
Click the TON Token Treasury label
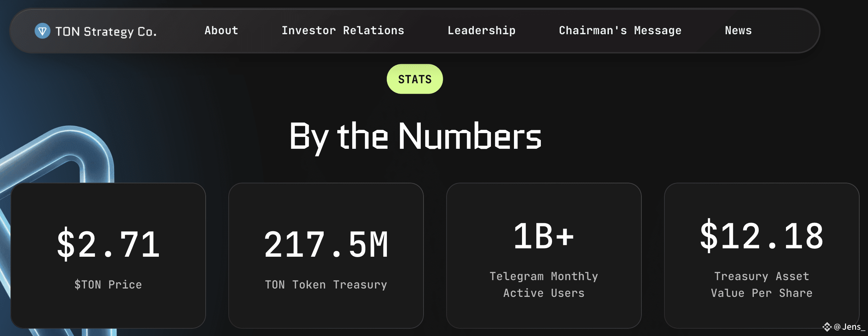click(326, 285)
